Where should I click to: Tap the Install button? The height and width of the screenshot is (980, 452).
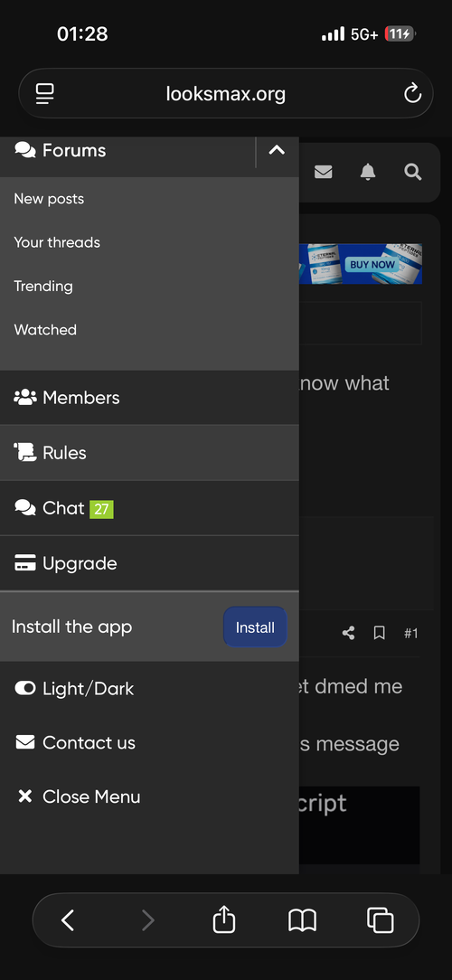(255, 627)
